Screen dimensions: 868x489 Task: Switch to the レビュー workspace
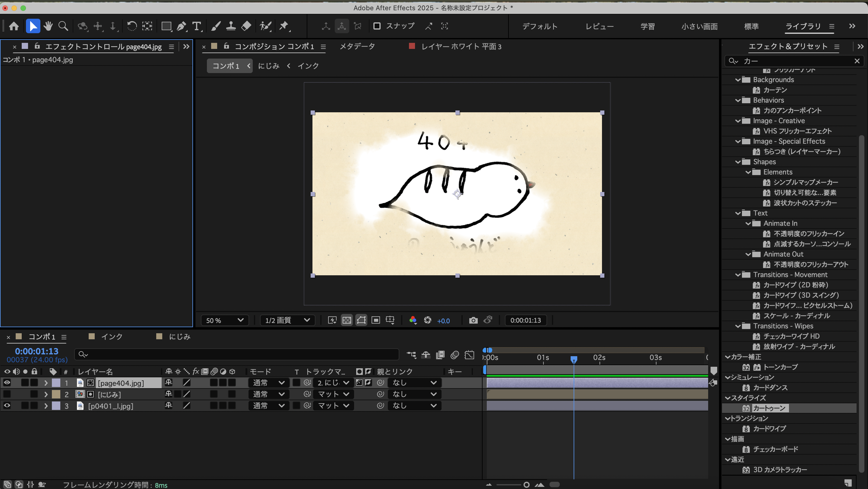[x=600, y=26]
